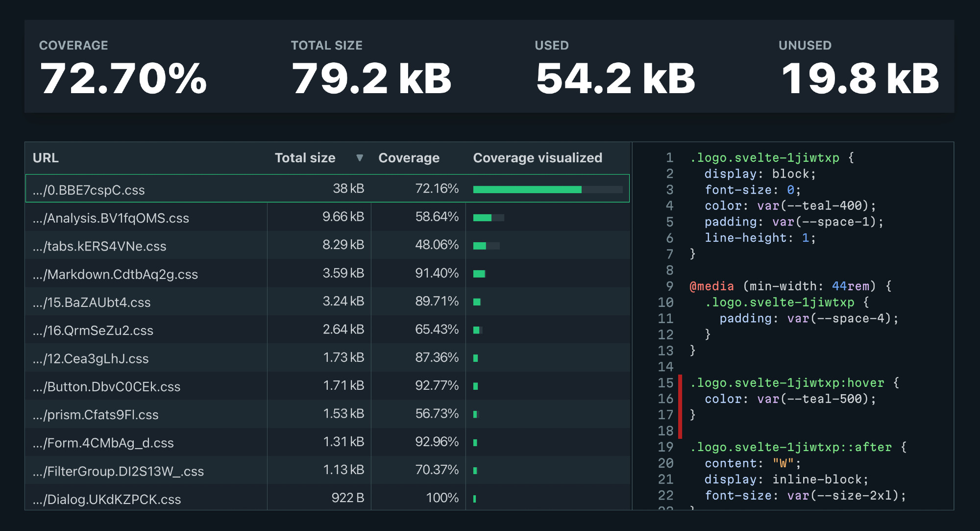The width and height of the screenshot is (980, 531).
Task: Click line number 9 in the code gutter
Action: pos(669,286)
